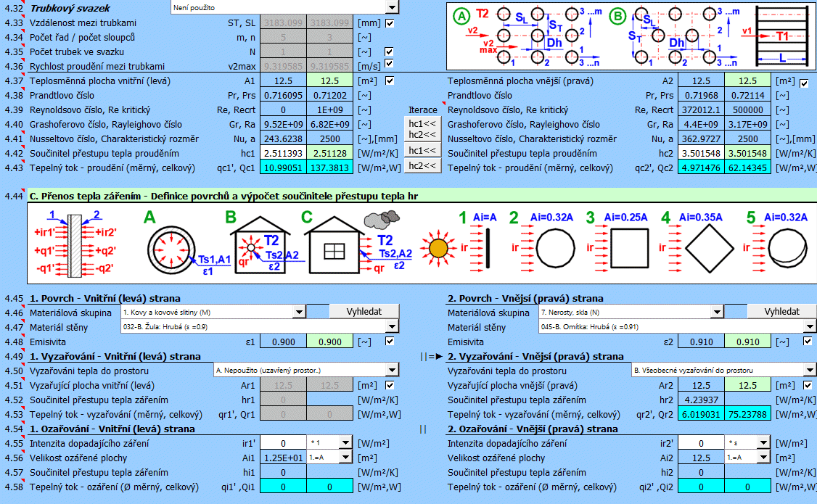Image resolution: width=817 pixels, height=504 pixels.
Task: Toggle checkbox for Vzdálenost mezi trubkami
Action: (x=390, y=23)
